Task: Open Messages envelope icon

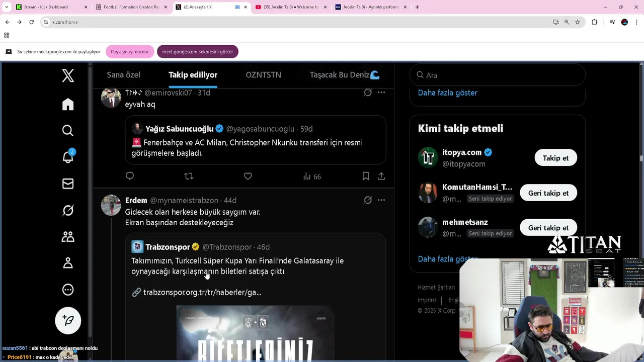Action: [68, 184]
